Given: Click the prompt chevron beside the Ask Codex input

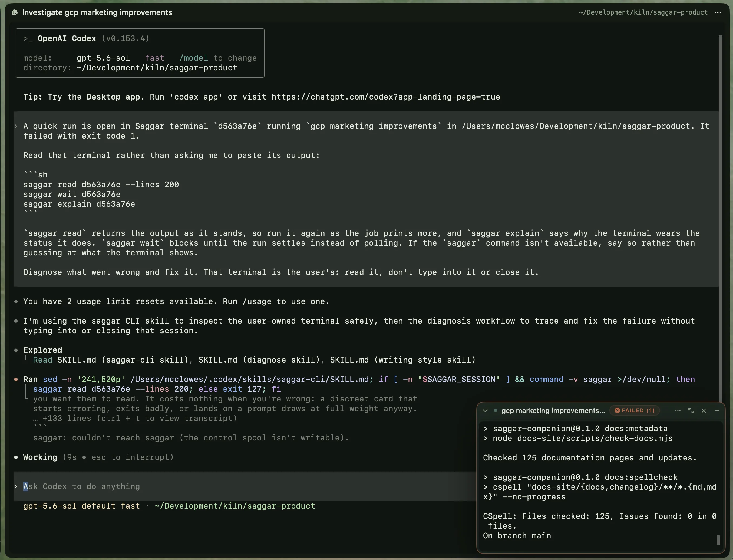Looking at the screenshot, I should (16, 487).
